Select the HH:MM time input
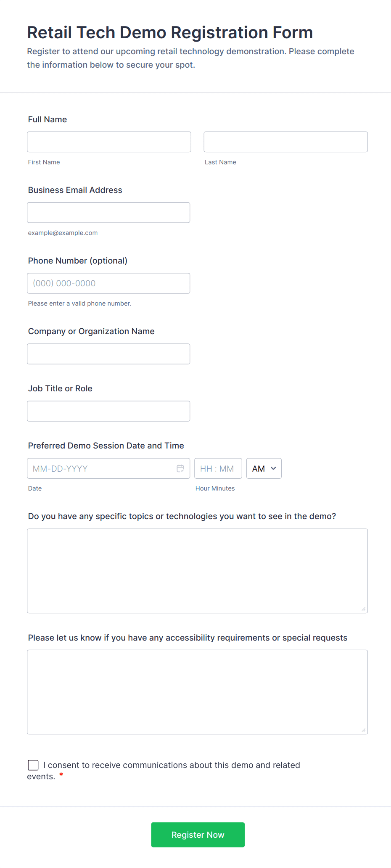Image resolution: width=391 pixels, height=868 pixels. pyautogui.click(x=218, y=468)
